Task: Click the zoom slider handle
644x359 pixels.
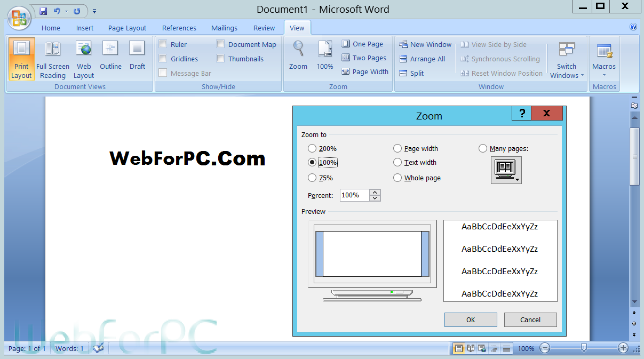Action: click(584, 348)
